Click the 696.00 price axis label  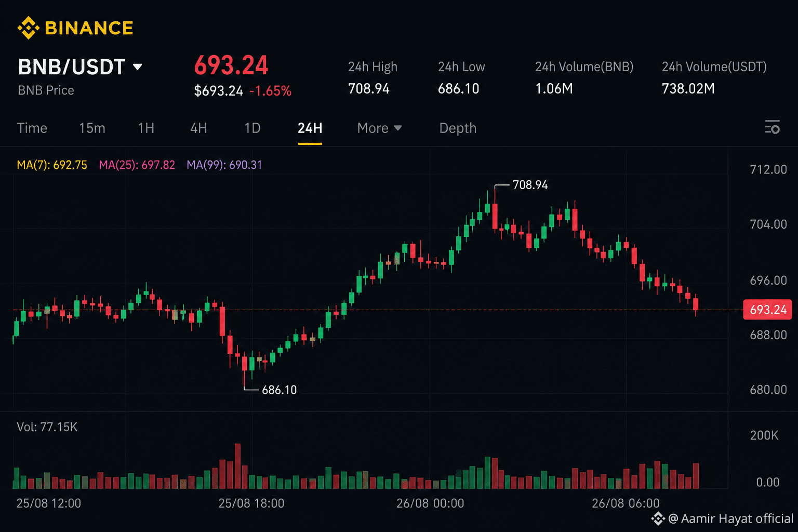768,280
